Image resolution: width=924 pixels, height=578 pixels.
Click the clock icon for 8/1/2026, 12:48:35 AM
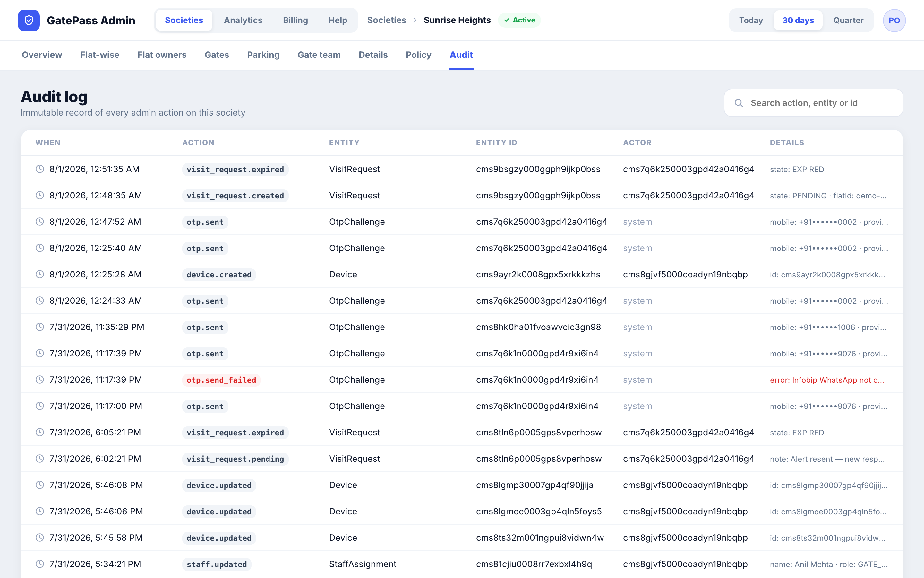(x=40, y=195)
